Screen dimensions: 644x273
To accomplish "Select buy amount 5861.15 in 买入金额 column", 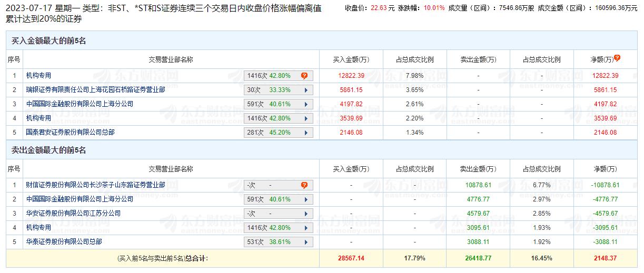I will pos(351,90).
